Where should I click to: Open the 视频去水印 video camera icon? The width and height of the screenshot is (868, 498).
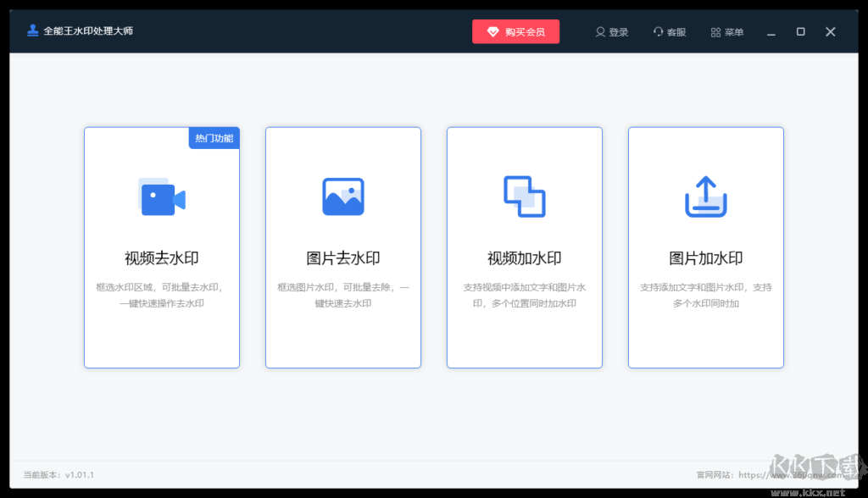(161, 196)
